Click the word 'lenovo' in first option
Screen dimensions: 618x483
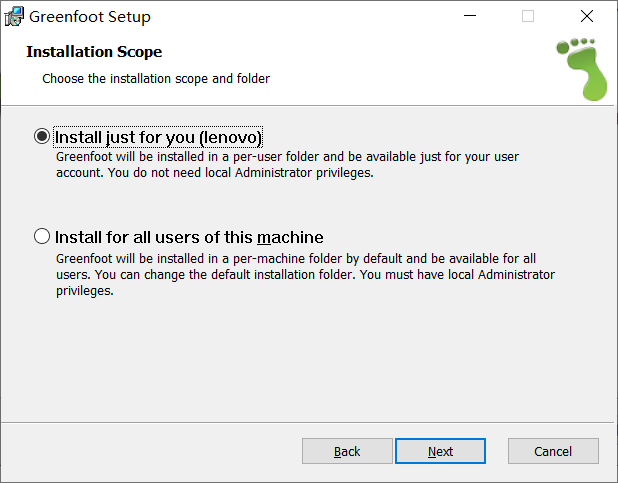click(x=231, y=137)
